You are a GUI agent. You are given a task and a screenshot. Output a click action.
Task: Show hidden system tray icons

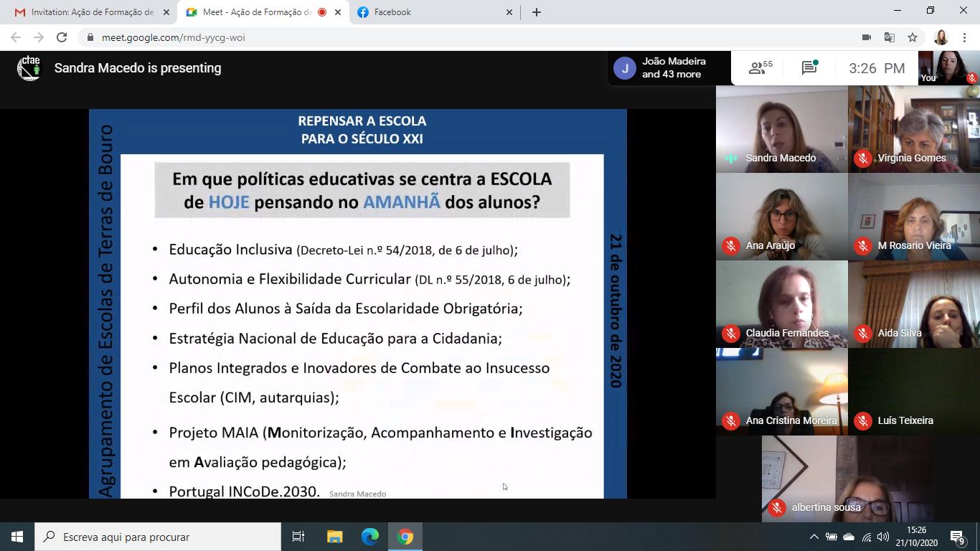(x=814, y=537)
